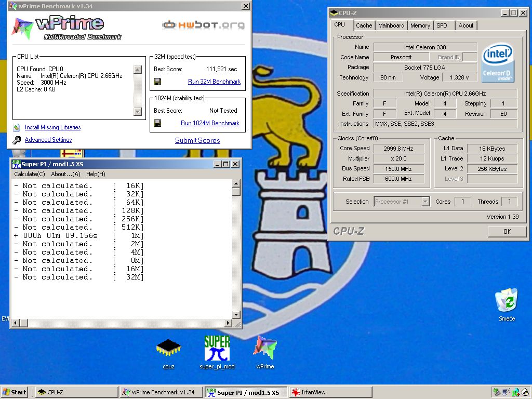Click the Super PI title bar icon
Image resolution: width=532 pixels, height=399 pixels.
[16, 164]
